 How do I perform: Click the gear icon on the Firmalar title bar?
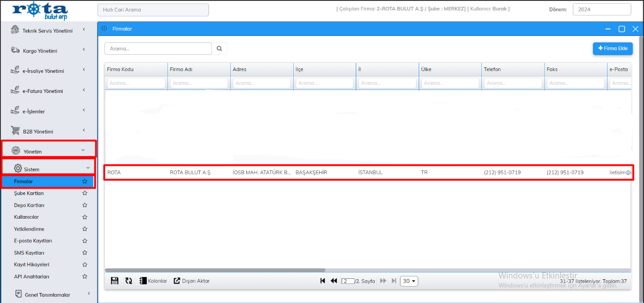[x=105, y=29]
